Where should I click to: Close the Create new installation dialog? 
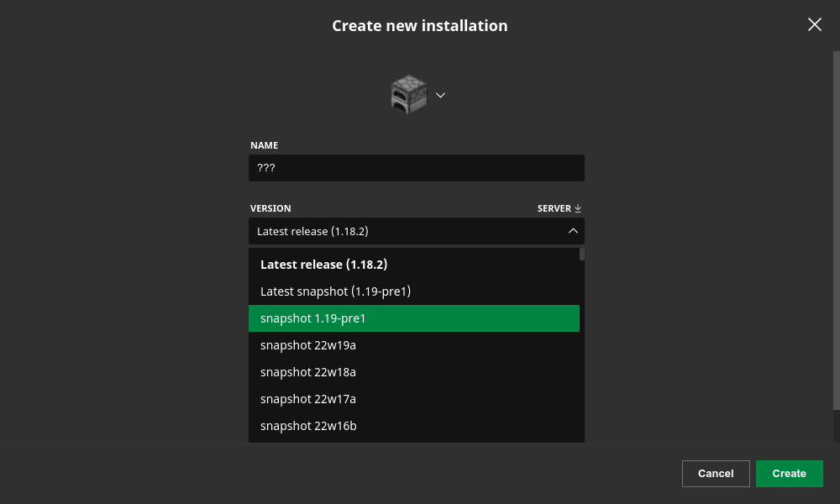point(814,24)
